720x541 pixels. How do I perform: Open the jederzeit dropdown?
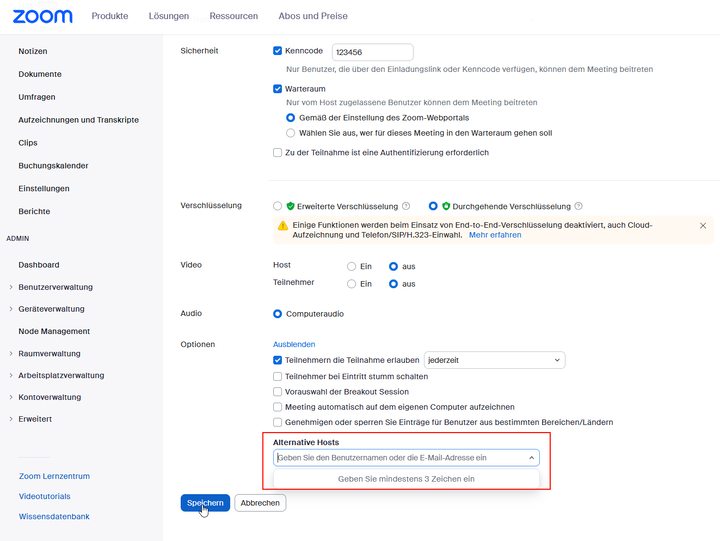tap(495, 359)
